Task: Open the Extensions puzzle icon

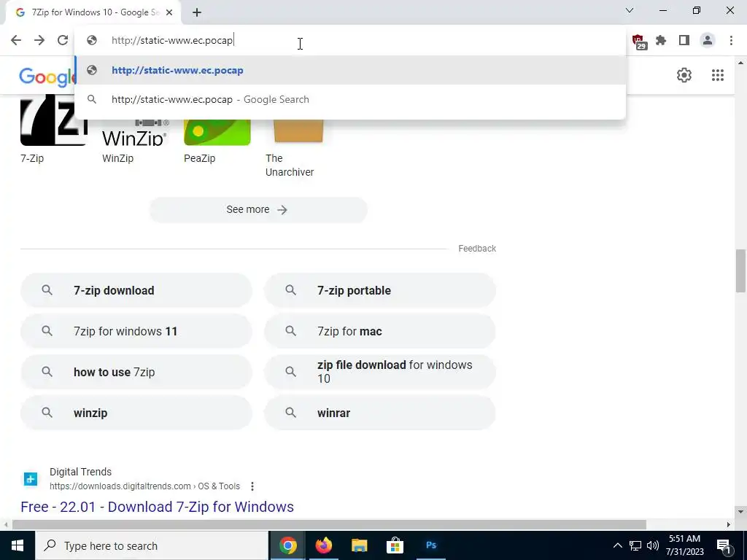Action: click(x=661, y=41)
